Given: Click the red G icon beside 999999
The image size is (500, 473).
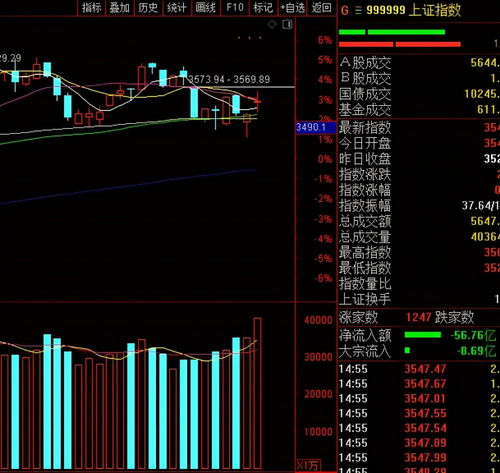Looking at the screenshot, I should point(345,11).
